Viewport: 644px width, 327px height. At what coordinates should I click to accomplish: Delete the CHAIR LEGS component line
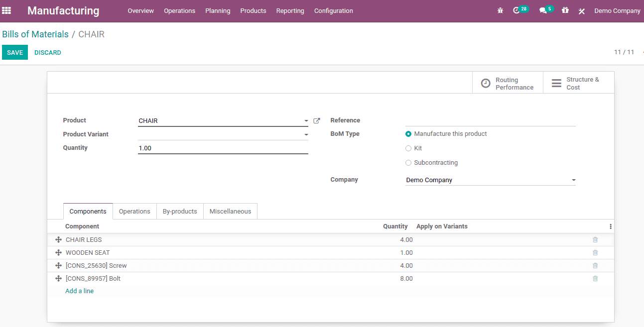595,240
